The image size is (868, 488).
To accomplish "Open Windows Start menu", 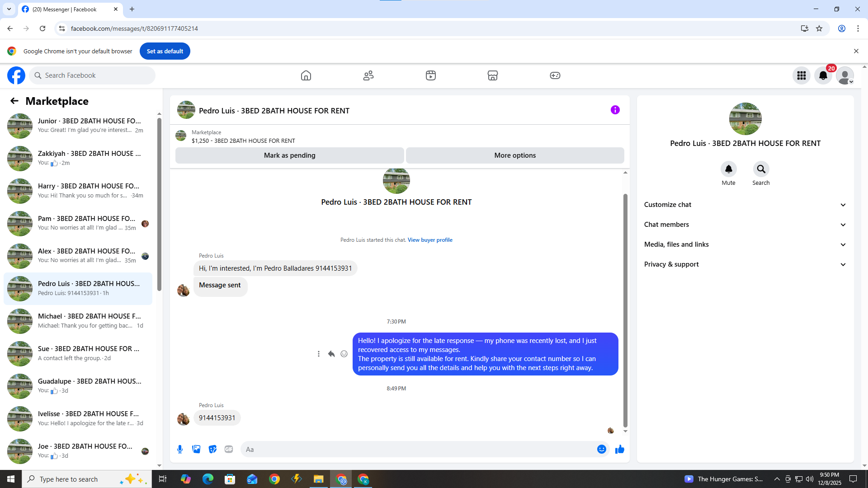I will coord(11,479).
